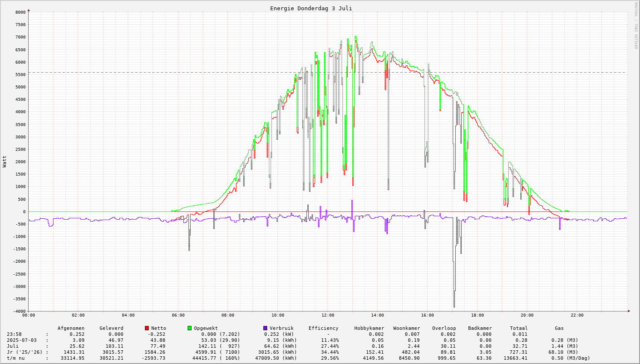Click the Totaal column header
The height and width of the screenshot is (364, 640).
(519, 328)
